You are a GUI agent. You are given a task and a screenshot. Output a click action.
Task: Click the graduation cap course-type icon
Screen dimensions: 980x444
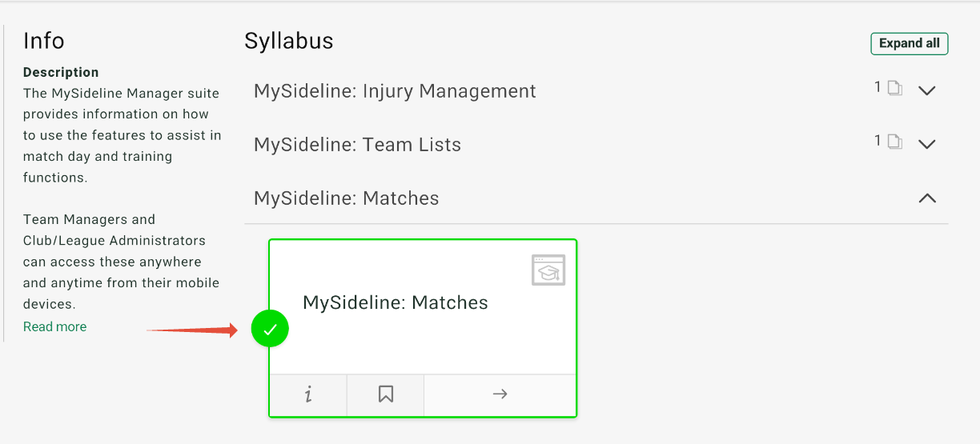548,270
